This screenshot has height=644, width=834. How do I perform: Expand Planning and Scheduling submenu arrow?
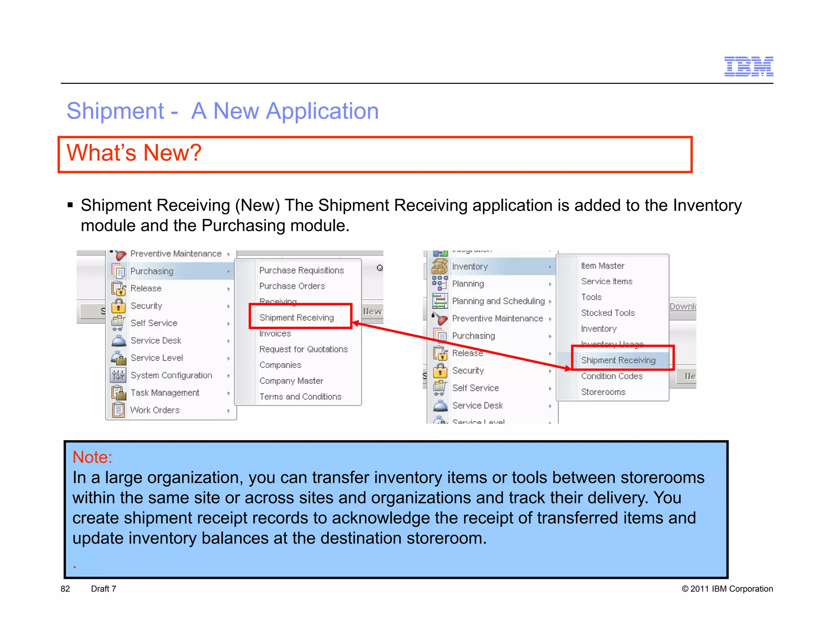tap(550, 302)
